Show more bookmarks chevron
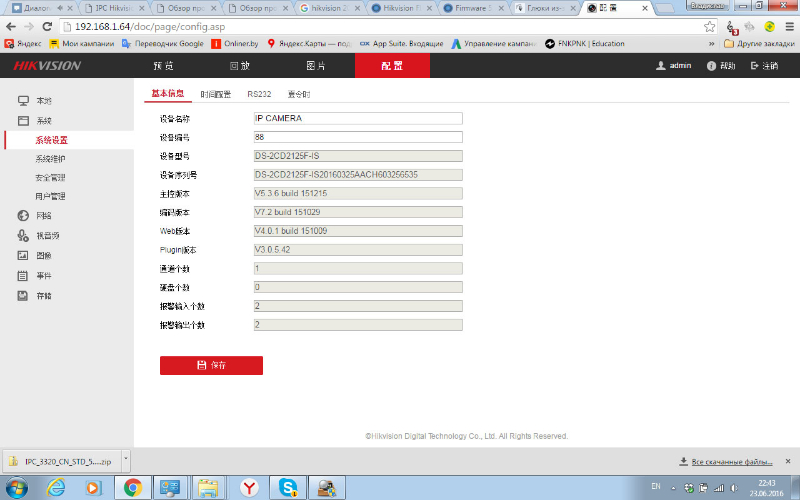The image size is (800, 500). 712,44
